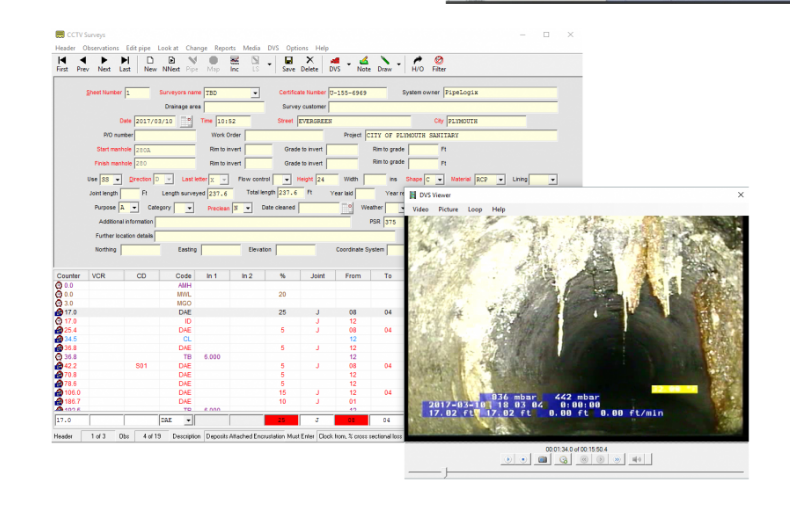Open DVS toolbar dropdown arrow
Image resolution: width=790 pixels, height=512 pixels.
click(x=349, y=65)
